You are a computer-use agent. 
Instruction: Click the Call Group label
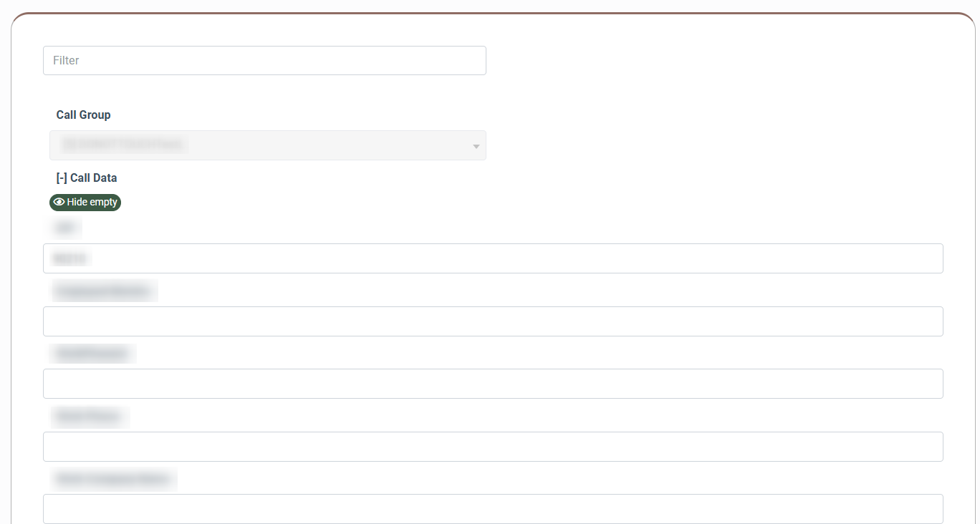point(84,115)
